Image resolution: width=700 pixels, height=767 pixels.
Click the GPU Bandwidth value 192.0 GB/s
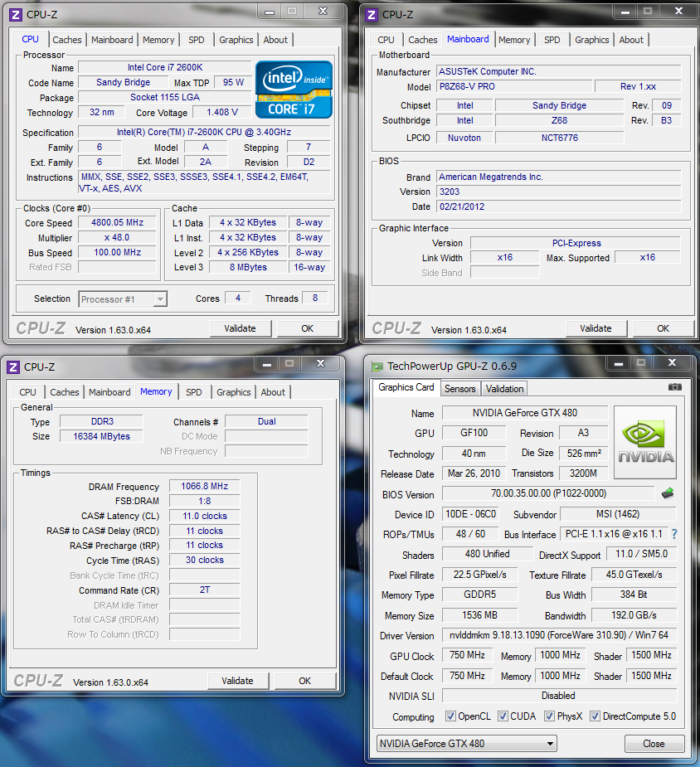click(x=634, y=615)
